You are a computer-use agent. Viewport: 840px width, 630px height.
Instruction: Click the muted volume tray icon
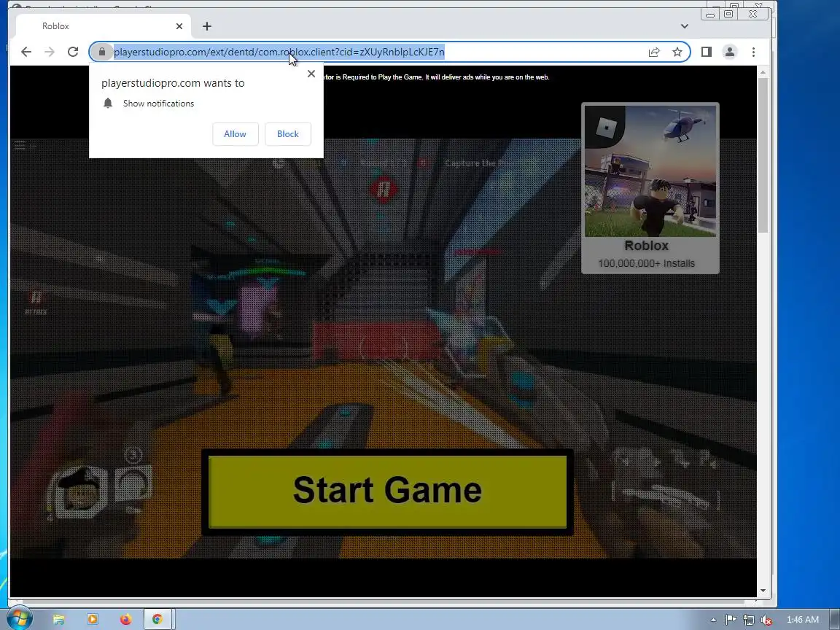tap(766, 620)
